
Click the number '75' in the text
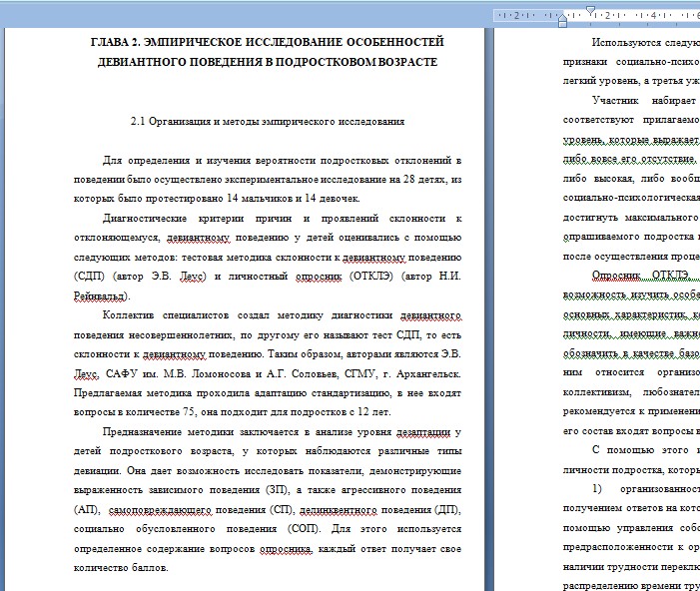click(x=189, y=412)
